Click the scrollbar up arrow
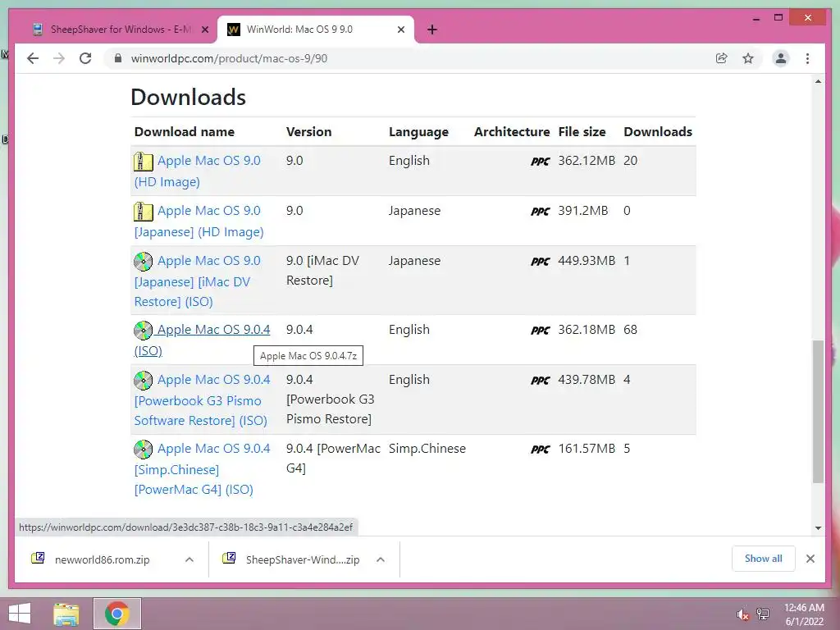 tap(818, 81)
